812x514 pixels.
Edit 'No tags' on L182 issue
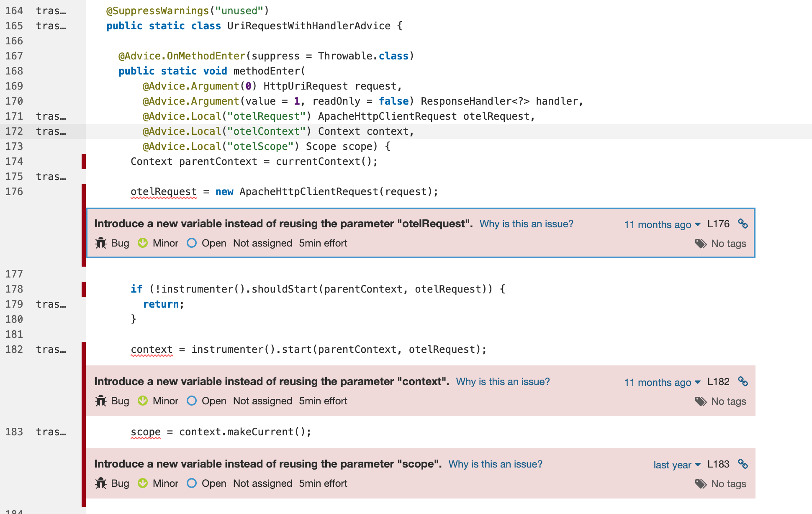coord(728,401)
